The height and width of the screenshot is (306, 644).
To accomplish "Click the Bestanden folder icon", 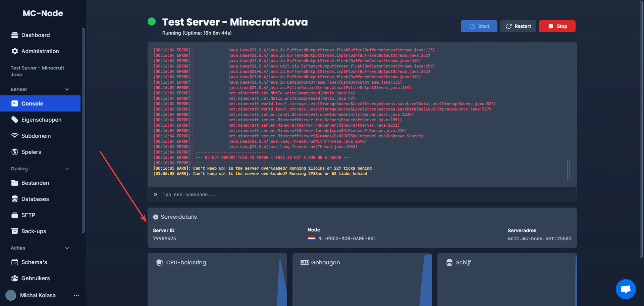I will [x=14, y=183].
